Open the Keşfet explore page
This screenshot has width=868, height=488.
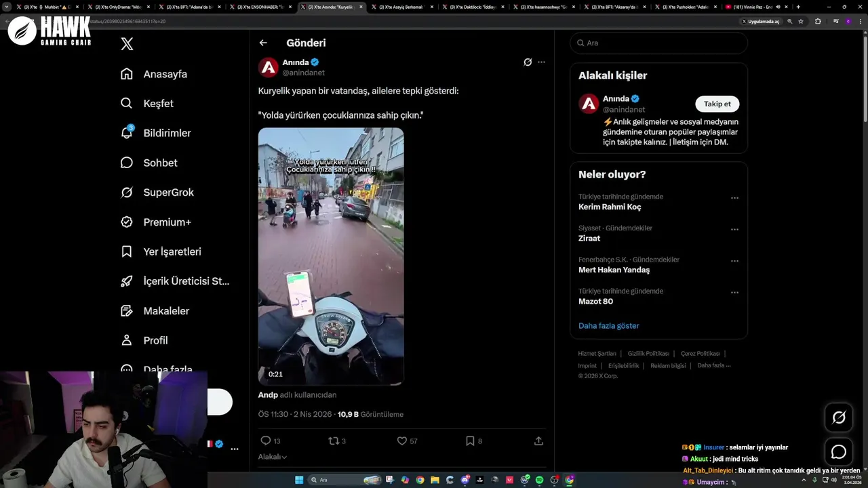[x=147, y=104]
